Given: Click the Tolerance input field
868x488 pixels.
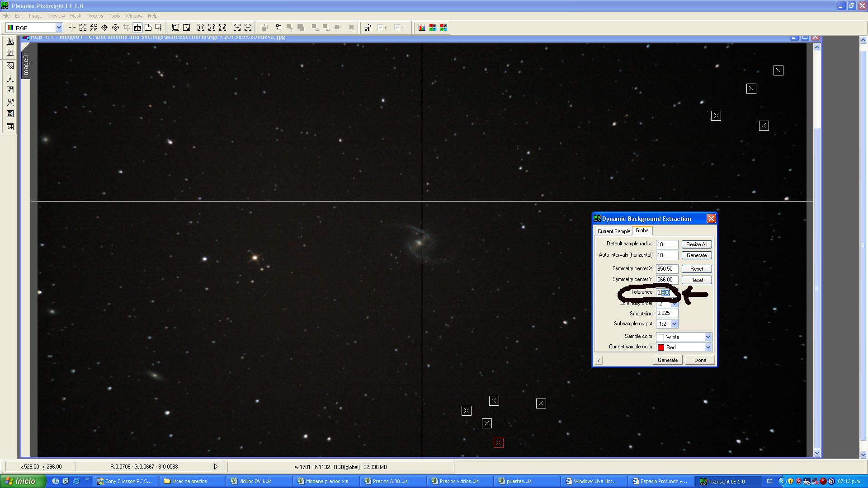Looking at the screenshot, I should pos(667,293).
